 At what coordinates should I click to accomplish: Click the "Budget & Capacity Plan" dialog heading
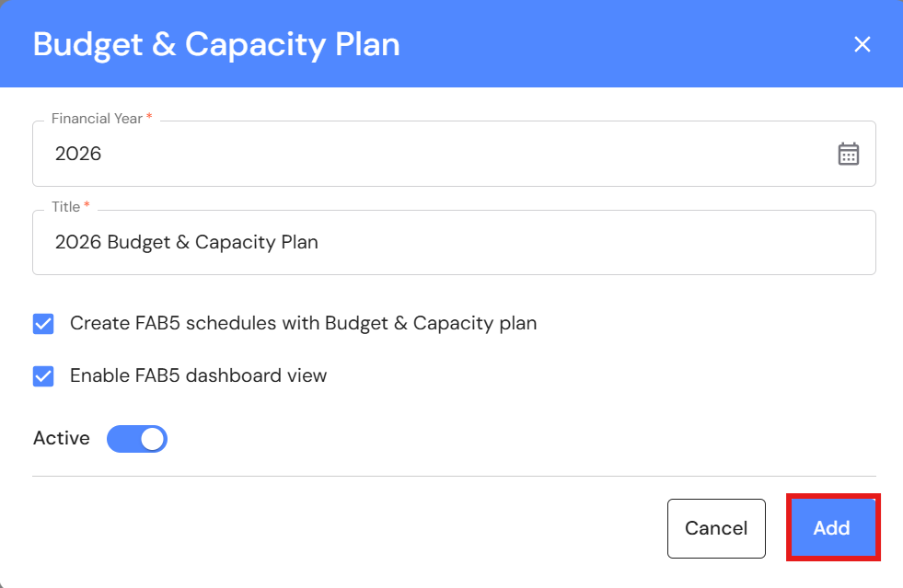[x=216, y=44]
